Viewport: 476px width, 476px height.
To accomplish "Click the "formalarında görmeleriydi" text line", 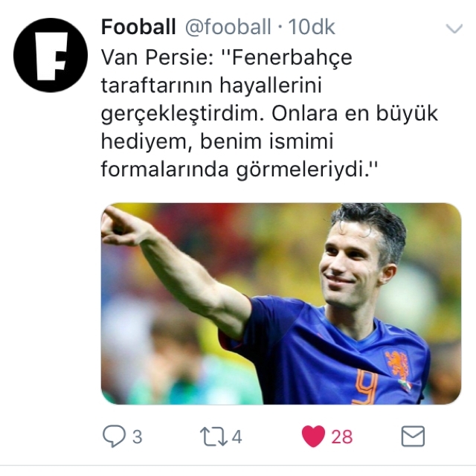I will 239,169.
